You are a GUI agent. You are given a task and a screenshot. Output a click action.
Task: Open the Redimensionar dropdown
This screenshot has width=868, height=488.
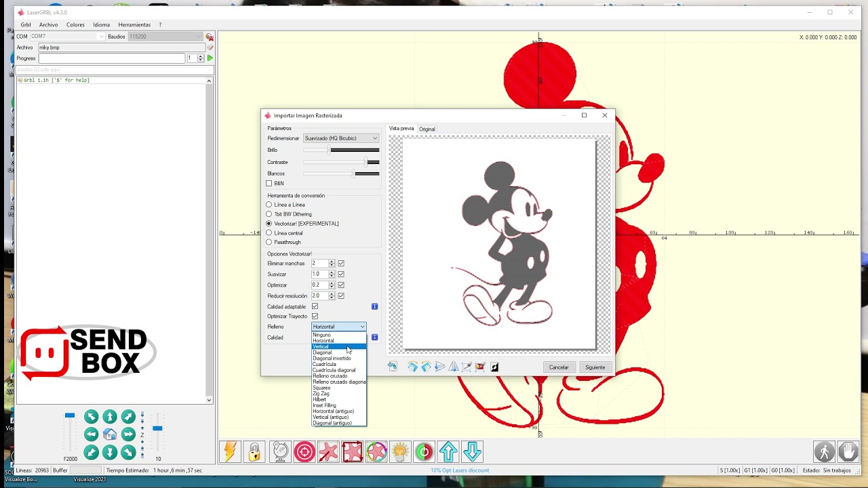[x=341, y=138]
